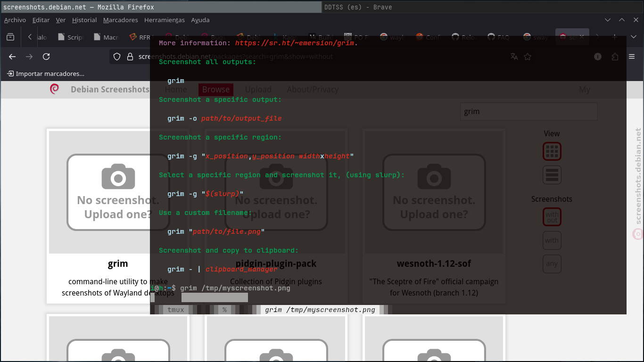Focus the Mozilla Firefox window title tab
The width and height of the screenshot is (644, 362).
click(161, 7)
